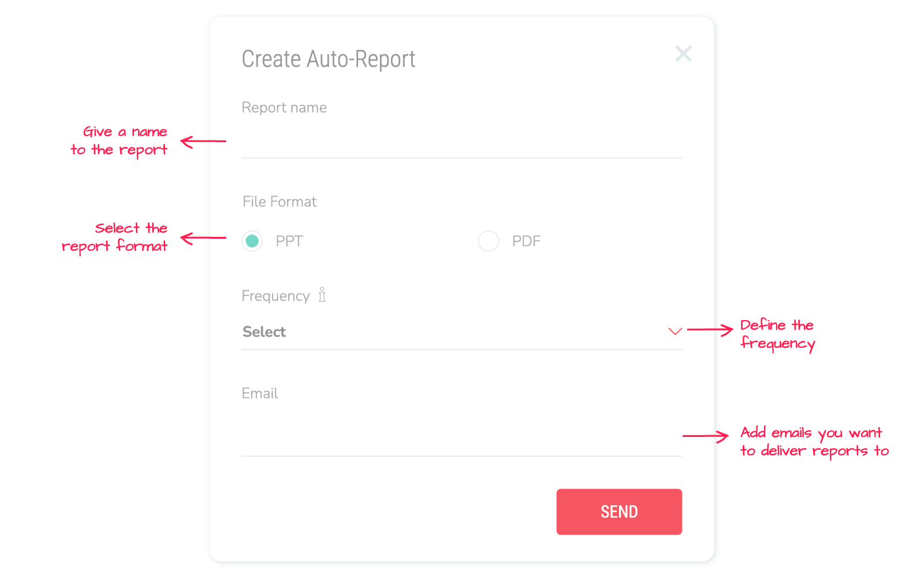The image size is (924, 578).
Task: Click the Email field label
Action: 260,394
